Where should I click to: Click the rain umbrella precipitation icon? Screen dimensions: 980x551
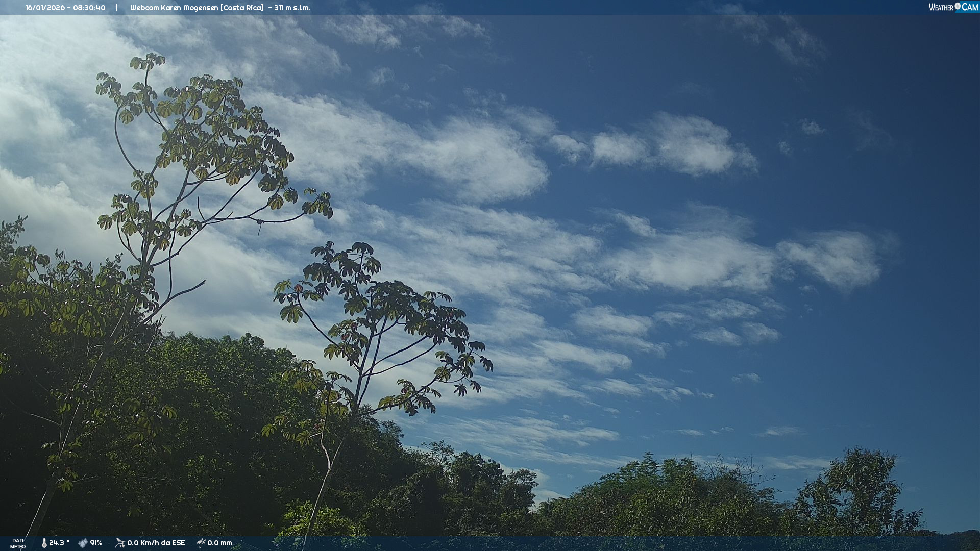coord(201,543)
